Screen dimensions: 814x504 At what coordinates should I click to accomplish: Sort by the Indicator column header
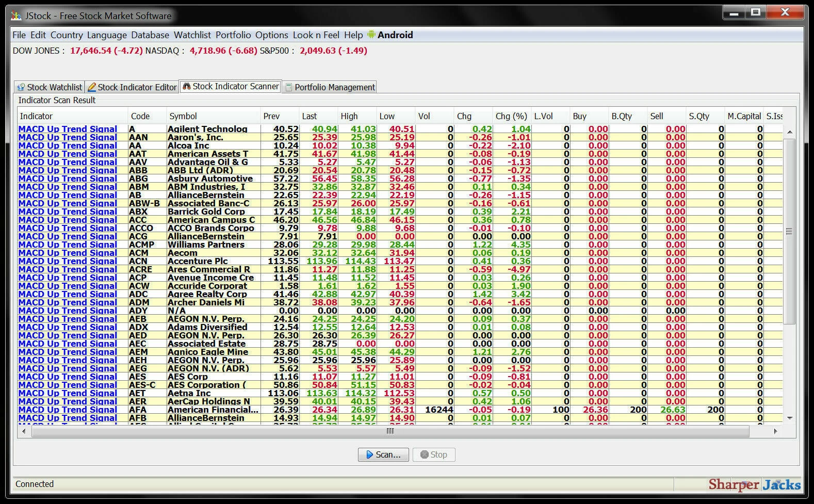click(x=72, y=116)
